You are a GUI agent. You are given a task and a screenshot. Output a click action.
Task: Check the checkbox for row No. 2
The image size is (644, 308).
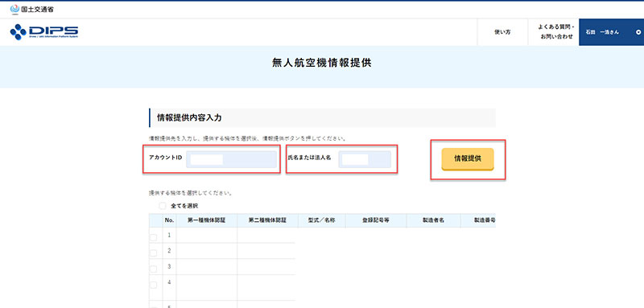[153, 253]
